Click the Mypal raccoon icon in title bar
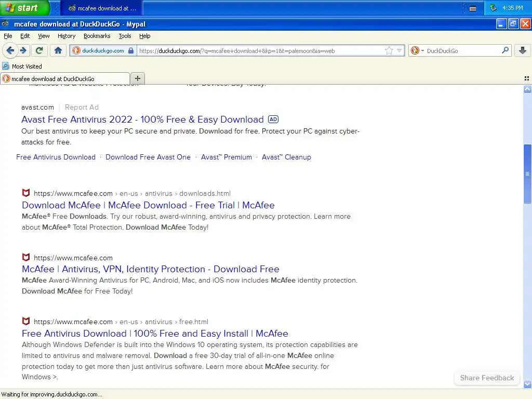The image size is (532, 399). 5,24
